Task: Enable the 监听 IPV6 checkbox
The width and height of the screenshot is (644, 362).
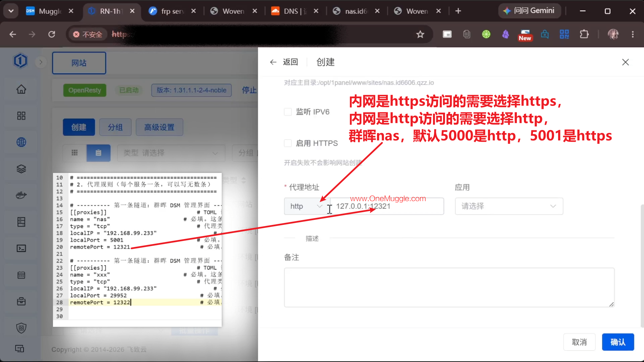Action: [x=288, y=112]
